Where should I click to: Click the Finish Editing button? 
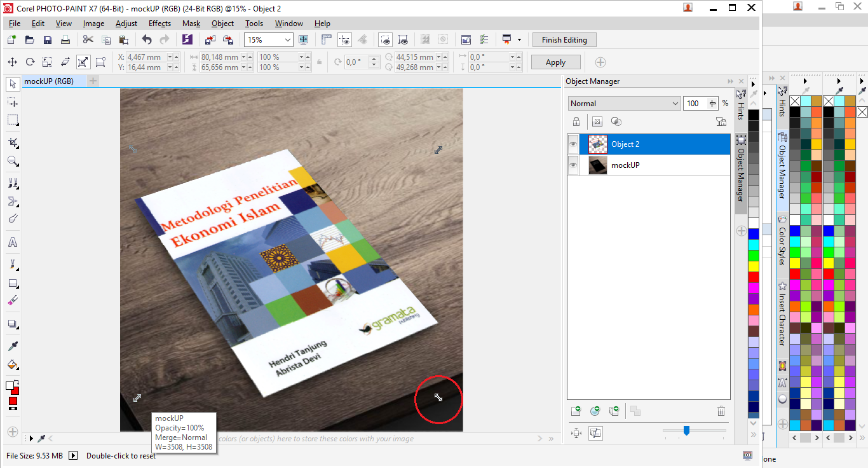(x=564, y=39)
